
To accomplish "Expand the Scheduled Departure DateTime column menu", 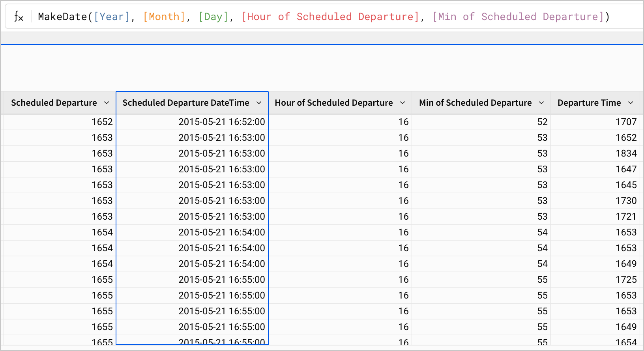I will pyautogui.click(x=259, y=103).
